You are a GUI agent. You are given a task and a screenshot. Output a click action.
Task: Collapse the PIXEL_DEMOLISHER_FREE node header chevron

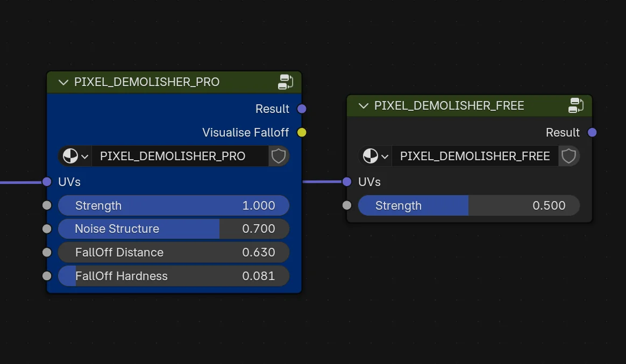click(363, 105)
